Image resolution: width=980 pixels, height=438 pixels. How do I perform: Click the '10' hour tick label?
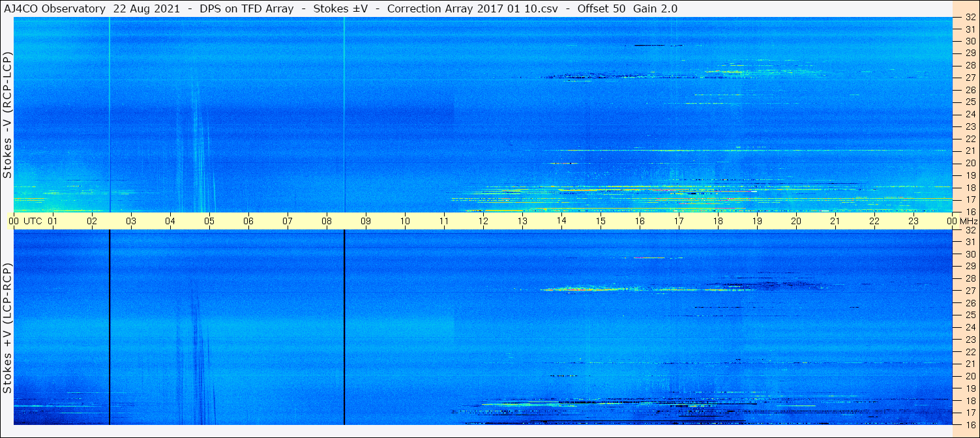pos(405,221)
